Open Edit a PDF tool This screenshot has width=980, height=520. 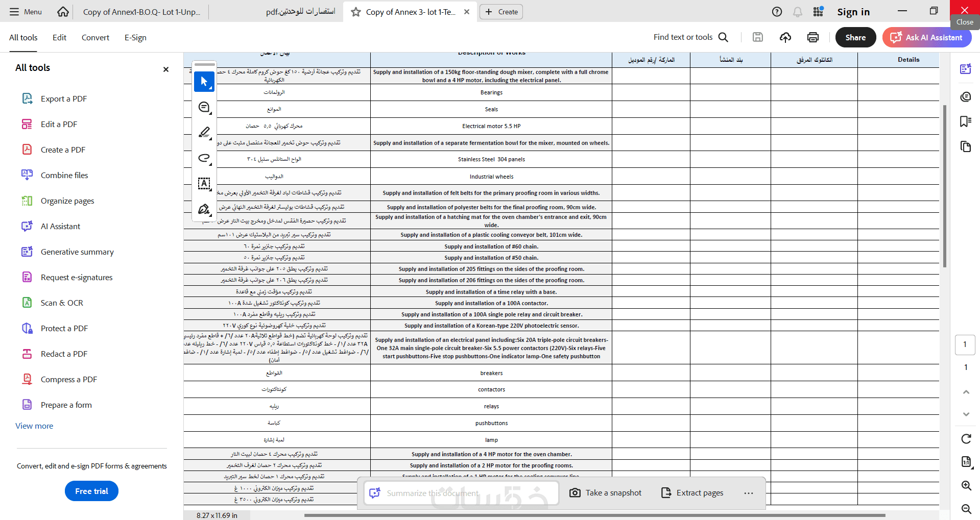(x=50, y=124)
